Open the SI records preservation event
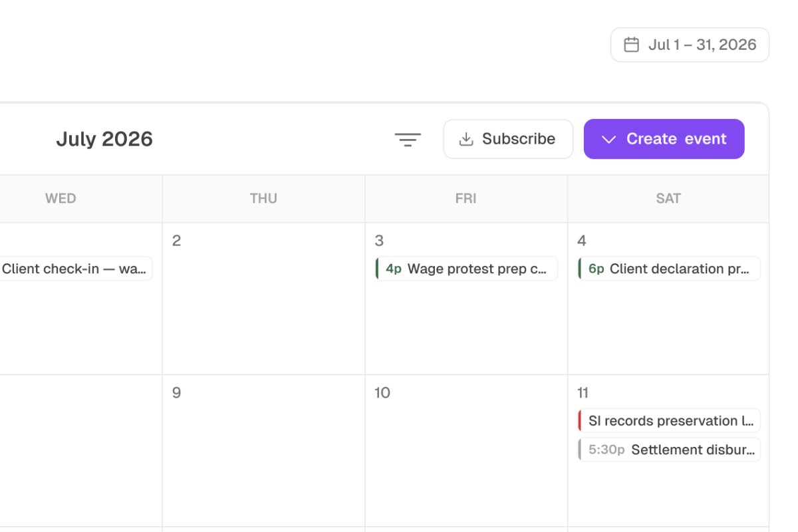 [669, 421]
